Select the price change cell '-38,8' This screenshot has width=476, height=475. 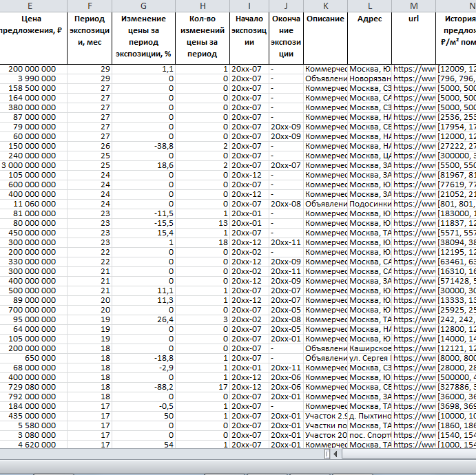143,146
